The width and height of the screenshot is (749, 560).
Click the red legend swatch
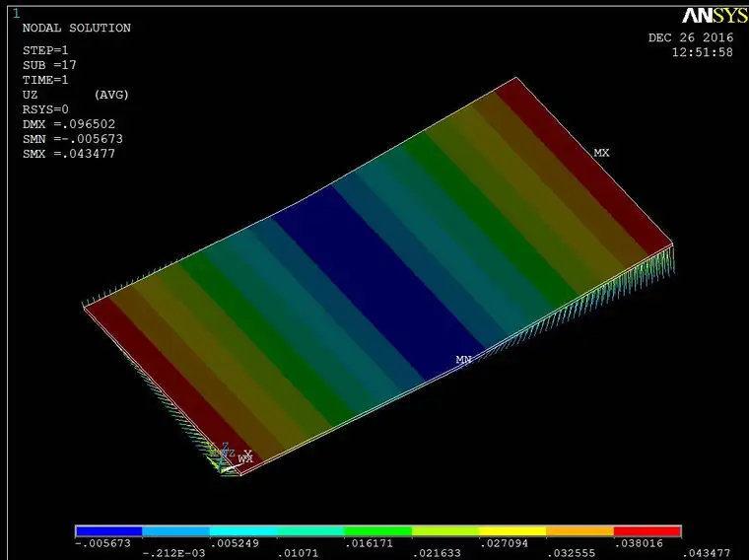click(x=647, y=531)
